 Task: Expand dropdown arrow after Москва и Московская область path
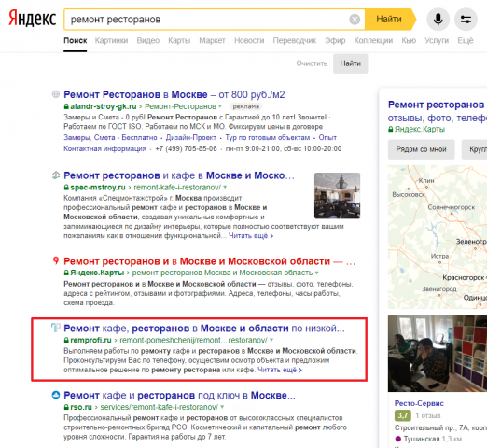click(x=317, y=273)
